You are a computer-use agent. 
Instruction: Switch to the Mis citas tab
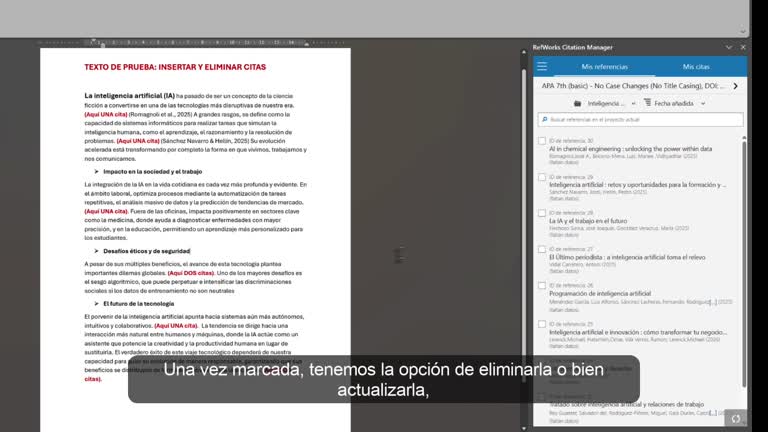coord(696,67)
